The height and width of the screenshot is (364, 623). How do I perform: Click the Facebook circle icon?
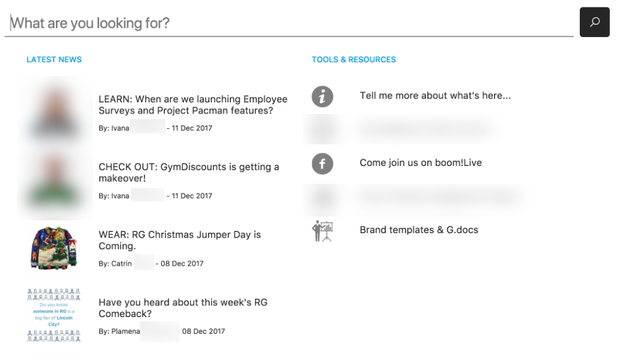[322, 163]
